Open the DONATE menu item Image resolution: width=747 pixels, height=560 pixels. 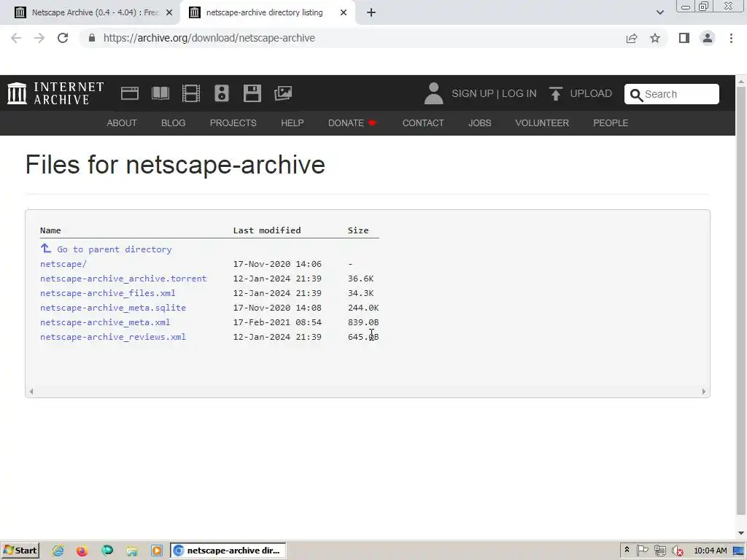(x=352, y=122)
